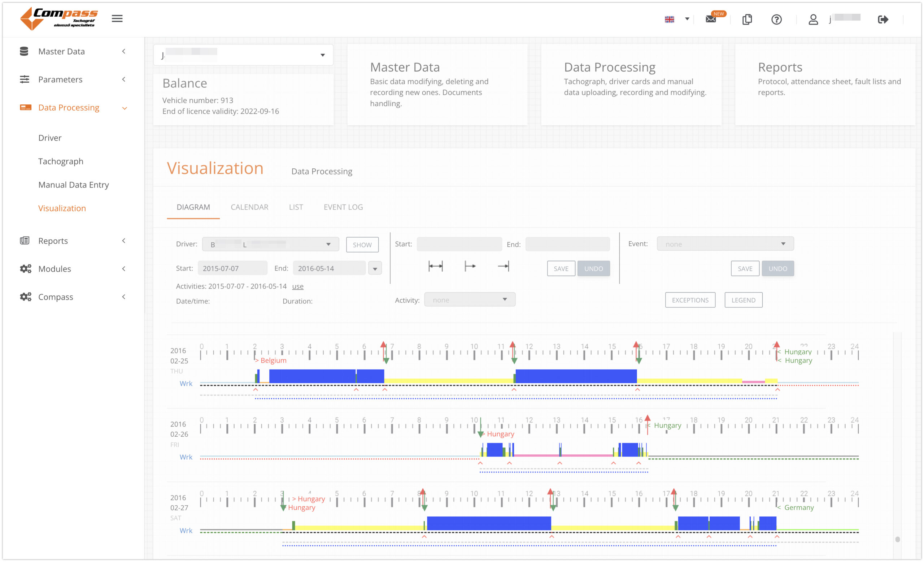Click the LEGEND button
Viewport: 924px width, 562px height.
click(743, 300)
